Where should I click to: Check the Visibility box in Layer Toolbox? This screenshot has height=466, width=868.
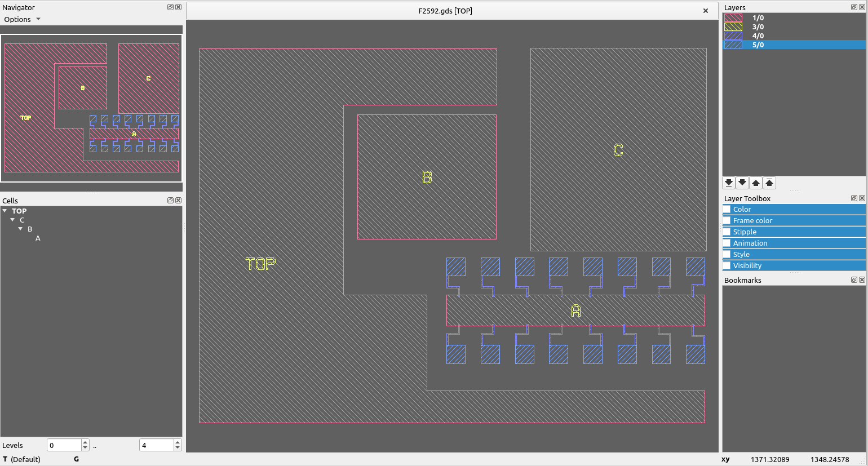727,266
